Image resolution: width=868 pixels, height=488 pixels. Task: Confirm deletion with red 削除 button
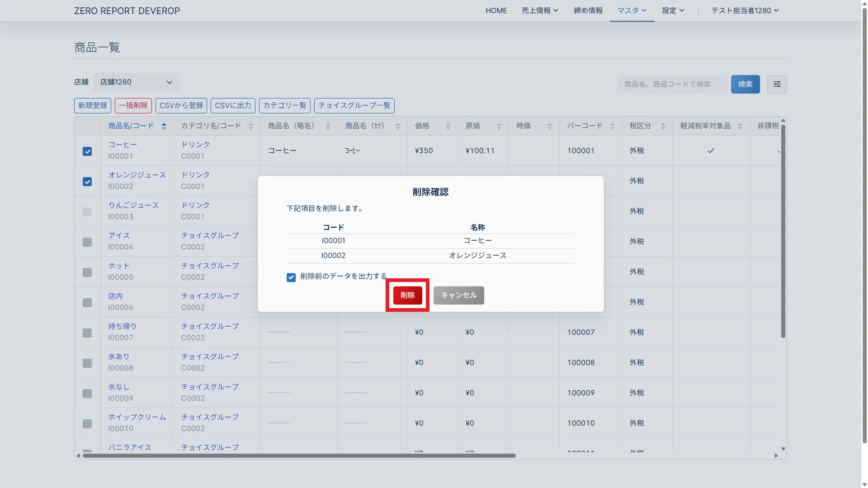point(407,295)
